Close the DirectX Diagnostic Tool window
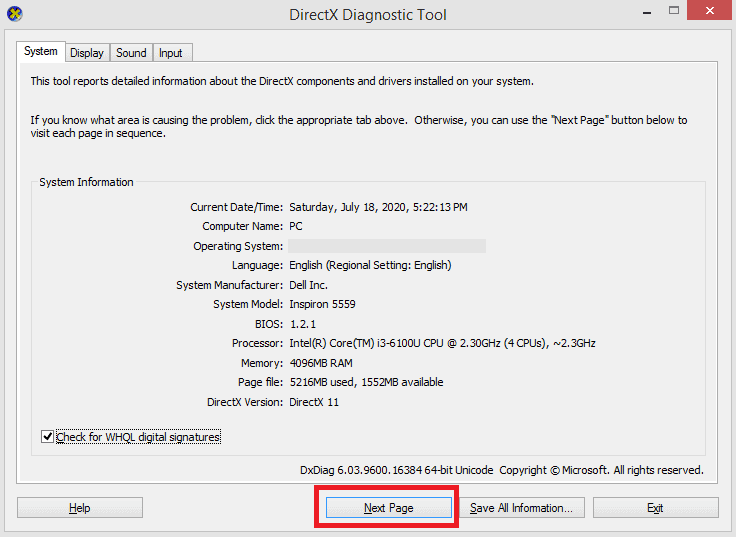Image resolution: width=736 pixels, height=537 pixels. point(710,10)
